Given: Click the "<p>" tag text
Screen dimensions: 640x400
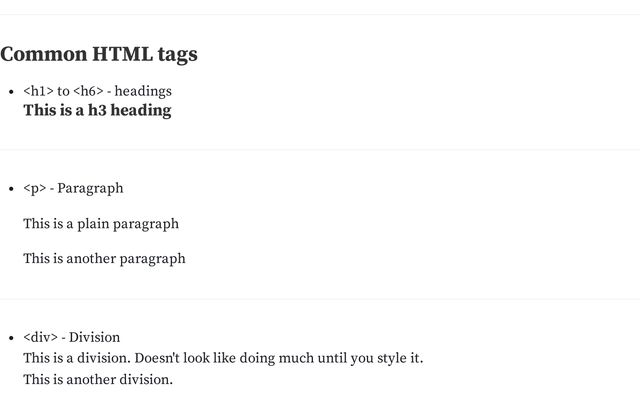Looking at the screenshot, I should 34,188.
